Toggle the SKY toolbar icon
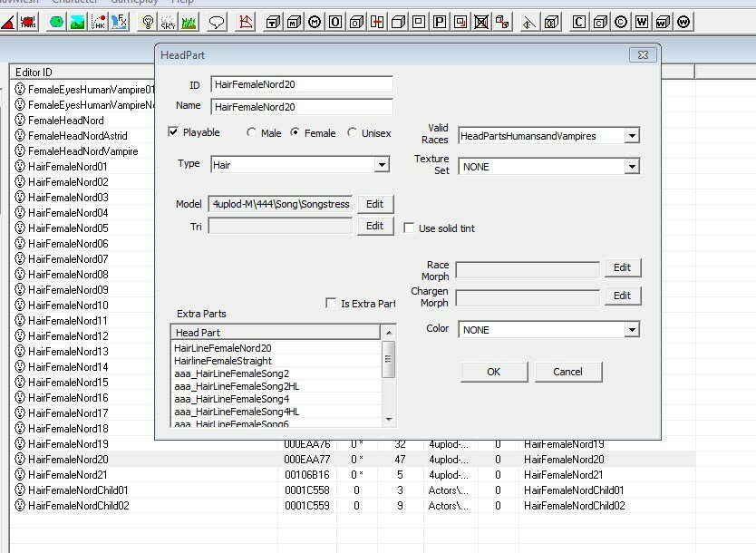This screenshot has width=756, height=553. click(169, 22)
